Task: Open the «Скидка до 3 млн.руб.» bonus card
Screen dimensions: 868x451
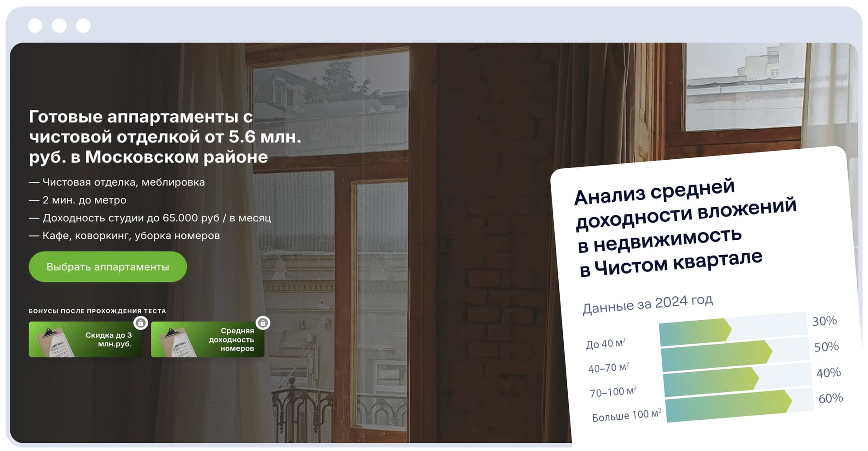Action: pos(86,339)
